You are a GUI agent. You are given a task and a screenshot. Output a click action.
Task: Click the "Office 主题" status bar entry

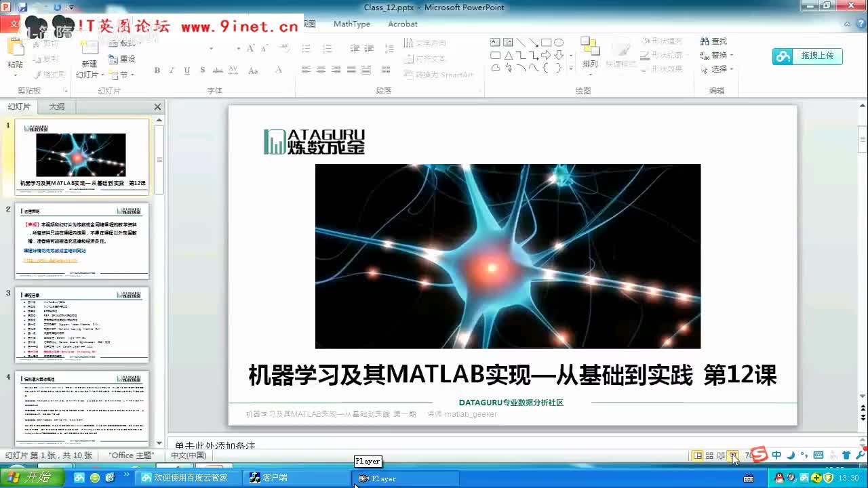pyautogui.click(x=132, y=455)
